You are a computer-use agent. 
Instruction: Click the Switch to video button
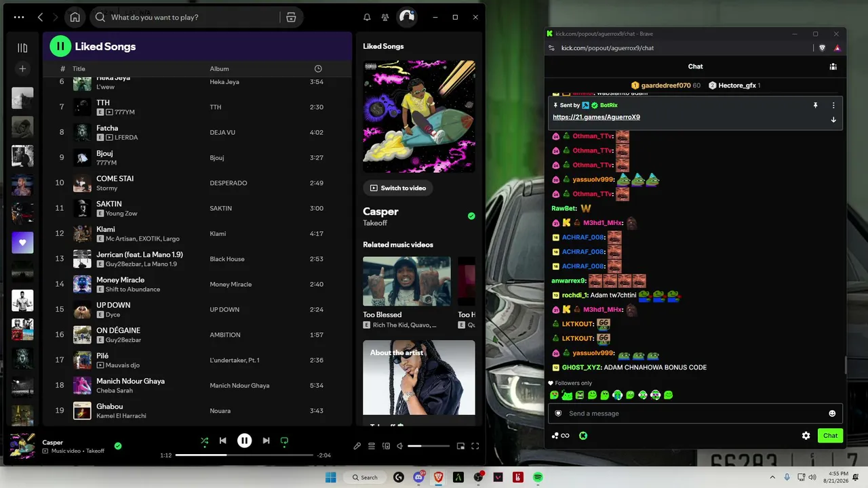(x=398, y=188)
